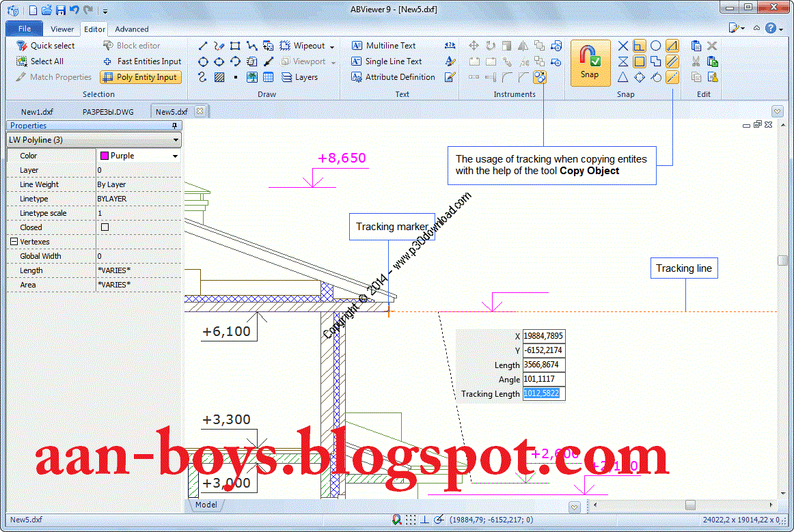The height and width of the screenshot is (532, 794).
Task: Click the Angle input field
Action: tap(543, 379)
